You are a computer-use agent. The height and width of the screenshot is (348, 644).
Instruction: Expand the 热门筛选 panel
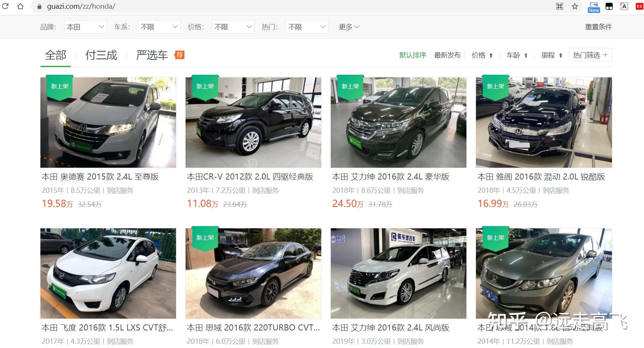point(590,55)
